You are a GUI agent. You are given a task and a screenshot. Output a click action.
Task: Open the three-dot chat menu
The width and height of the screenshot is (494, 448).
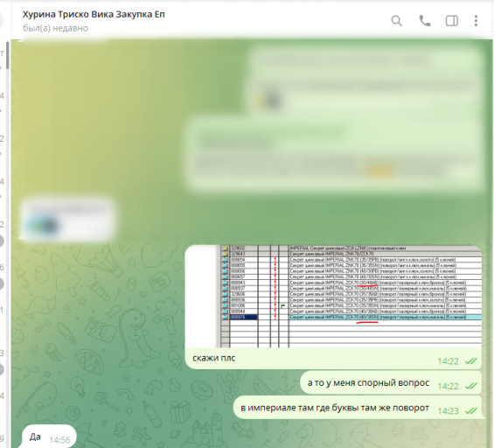pos(476,21)
